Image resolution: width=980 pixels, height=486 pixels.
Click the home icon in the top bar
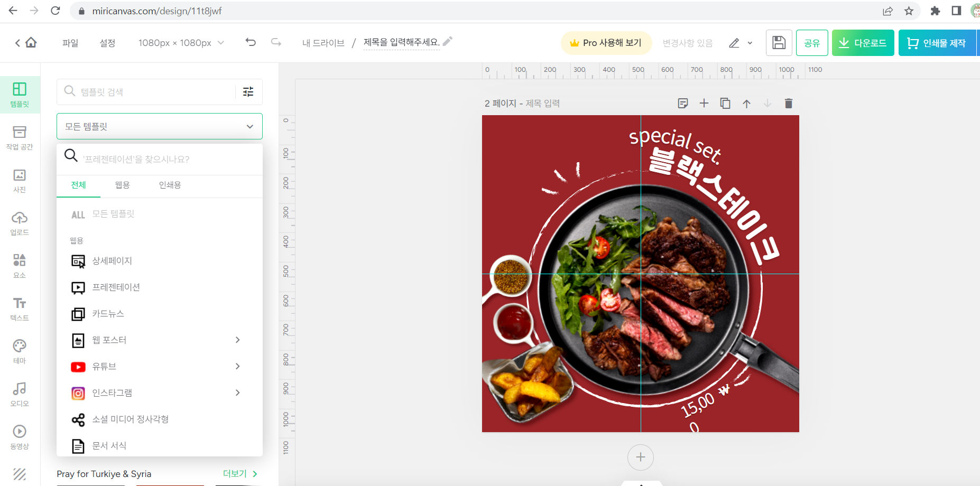click(x=31, y=42)
